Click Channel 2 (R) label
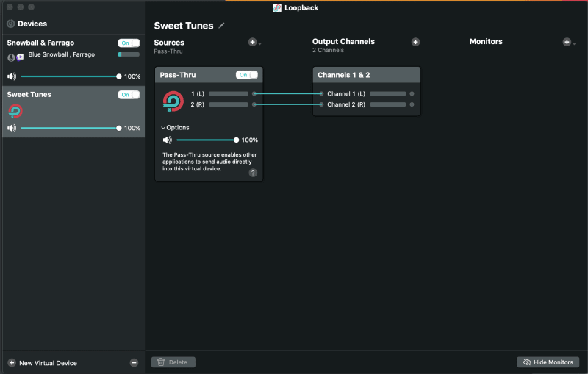Screen dimensions: 588x374 tap(345, 104)
